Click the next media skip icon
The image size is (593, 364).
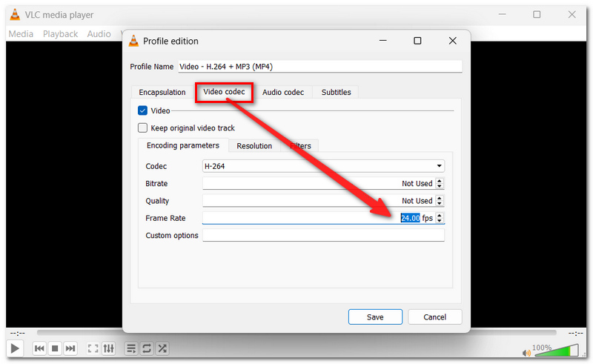(x=70, y=348)
